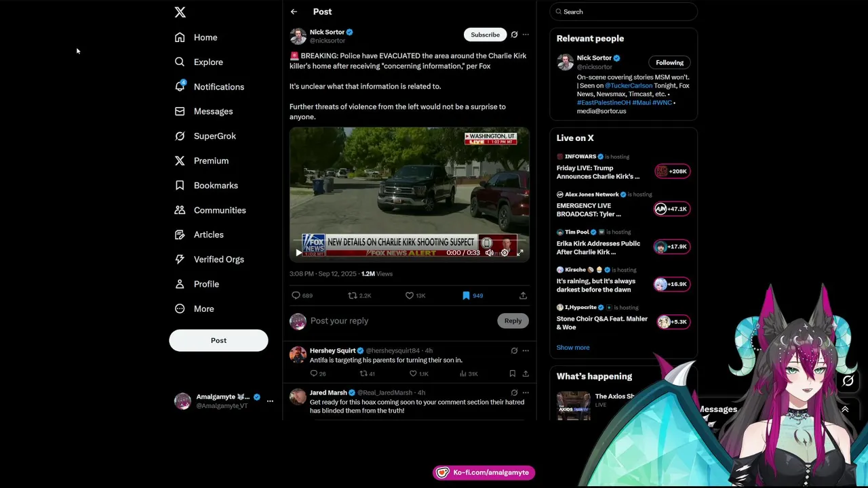Image resolution: width=868 pixels, height=488 pixels.
Task: Join I,Hypocrite live +5.3K badge
Action: pyautogui.click(x=672, y=322)
